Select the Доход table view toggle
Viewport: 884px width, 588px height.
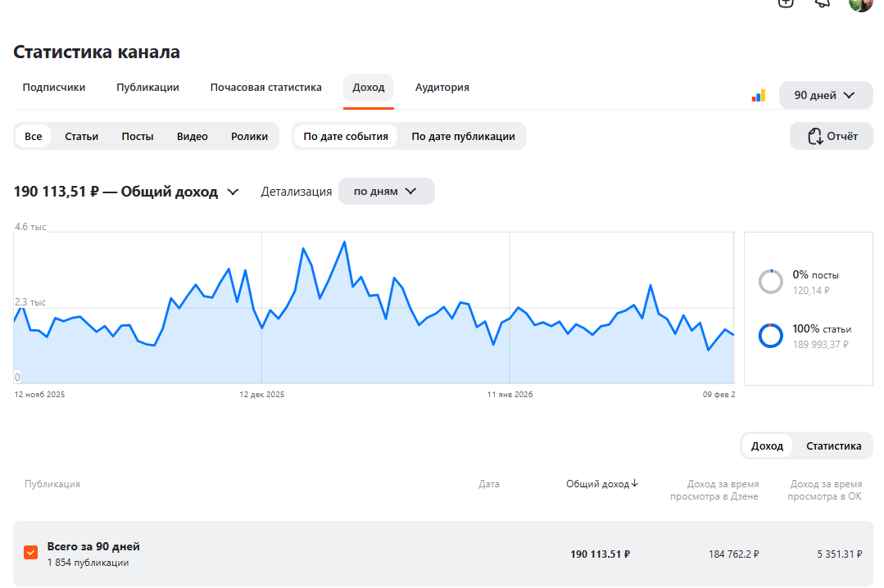[x=768, y=446]
